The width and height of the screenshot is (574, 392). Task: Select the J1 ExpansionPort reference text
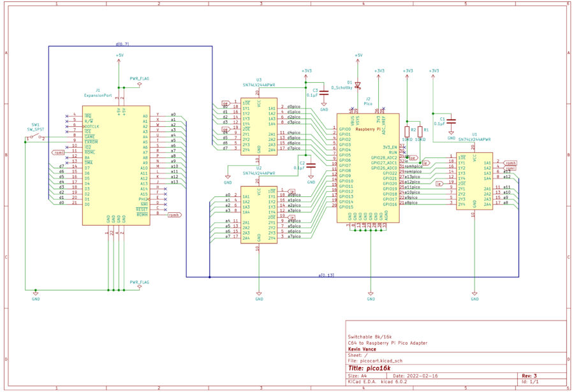click(98, 92)
